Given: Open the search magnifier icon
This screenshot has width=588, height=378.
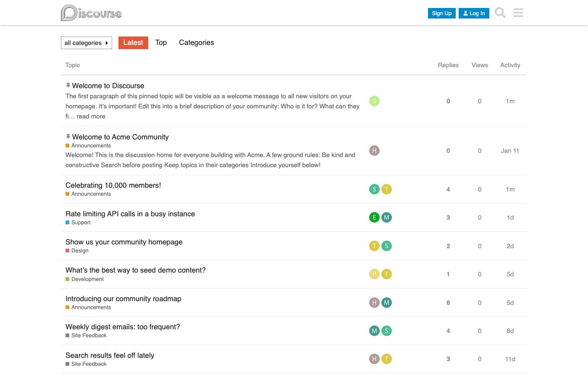Looking at the screenshot, I should tap(500, 13).
